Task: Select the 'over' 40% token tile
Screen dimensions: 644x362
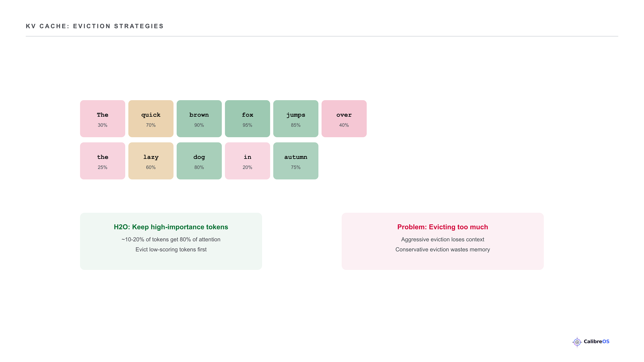Action: coord(344,119)
